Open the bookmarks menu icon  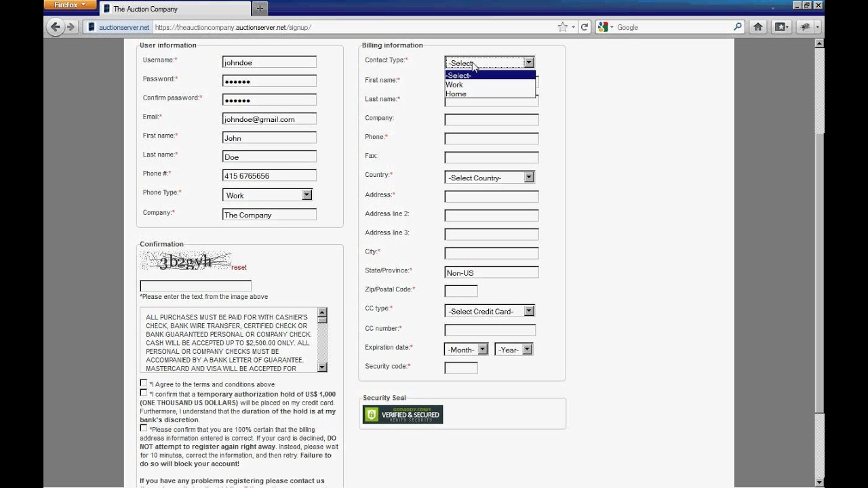[781, 27]
